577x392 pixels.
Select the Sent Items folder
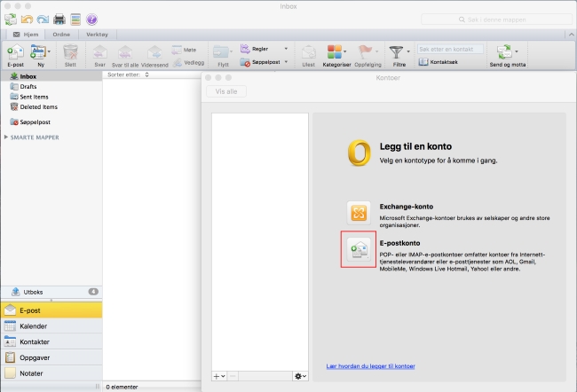pos(51,97)
